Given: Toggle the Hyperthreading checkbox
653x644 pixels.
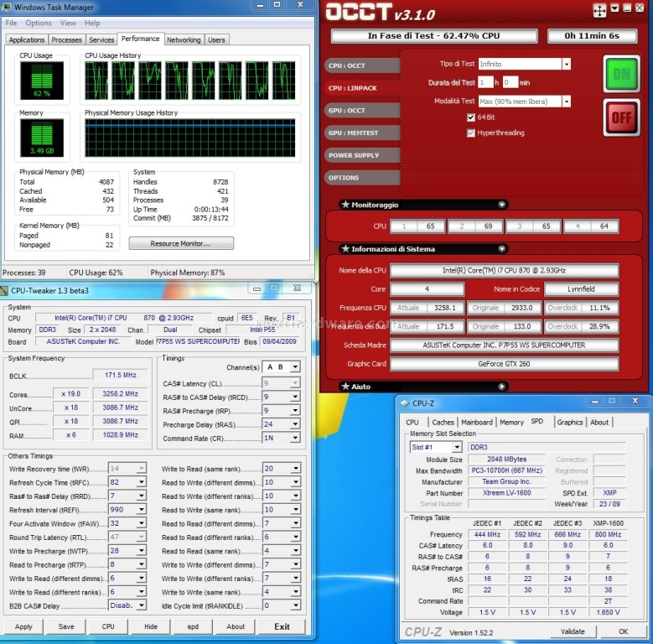Looking at the screenshot, I should point(471,132).
